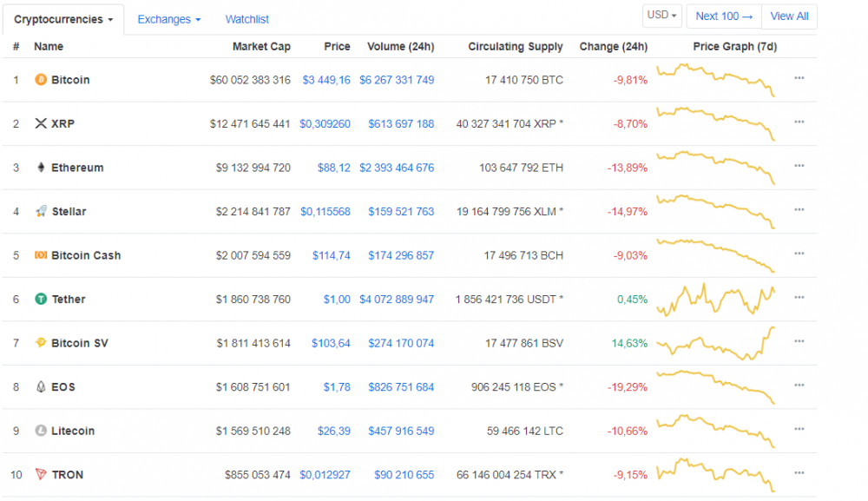This screenshot has width=868, height=501.
Task: Switch to the Watchlist tab
Action: 247,19
